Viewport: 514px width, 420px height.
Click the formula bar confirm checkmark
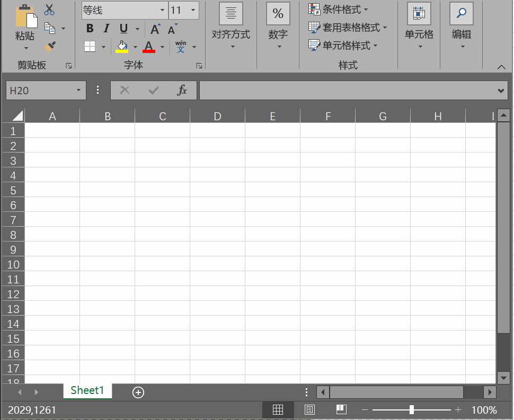tap(154, 90)
